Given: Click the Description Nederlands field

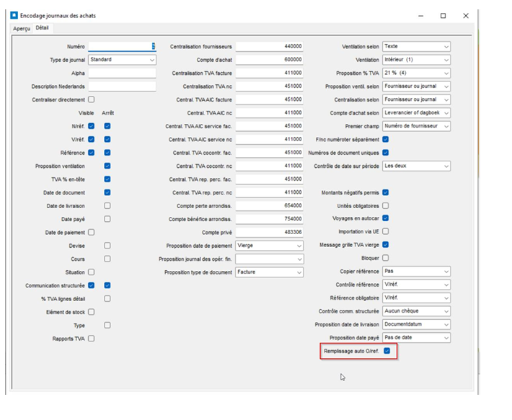Looking at the screenshot, I should tap(122, 86).
